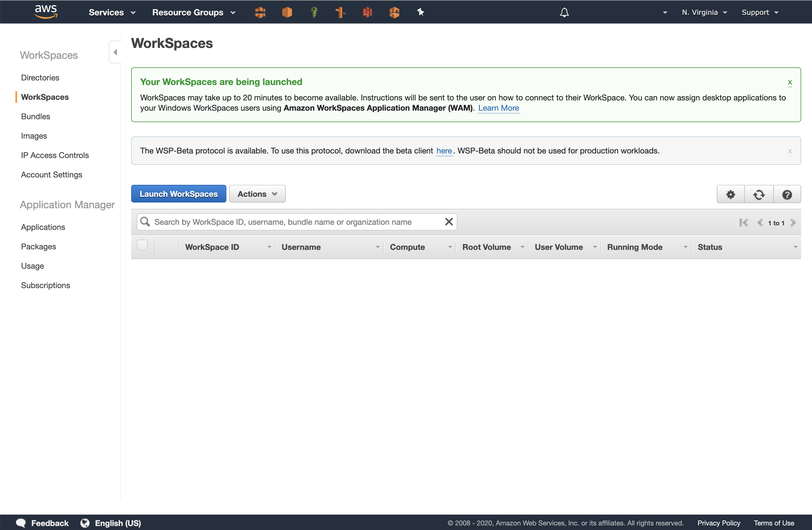The image size is (812, 530).
Task: Open the Status column arrow menu
Action: 795,247
